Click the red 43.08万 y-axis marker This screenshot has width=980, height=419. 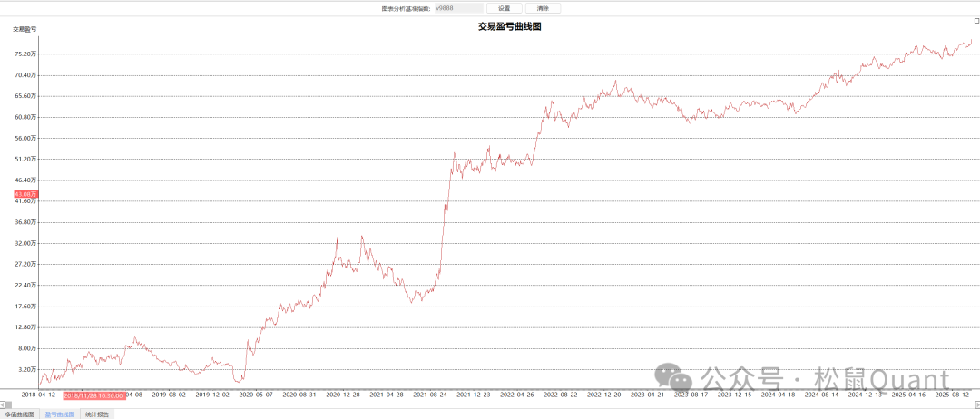(24, 194)
